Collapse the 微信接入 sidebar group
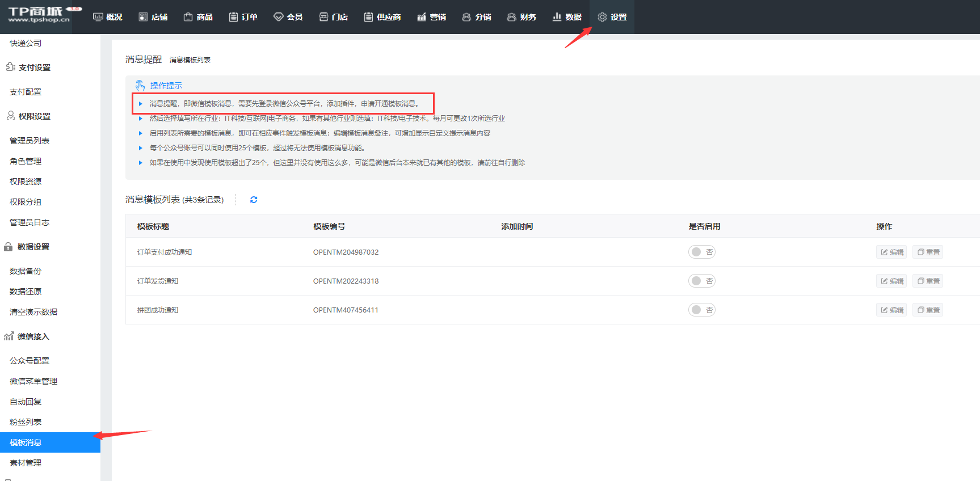 33,336
